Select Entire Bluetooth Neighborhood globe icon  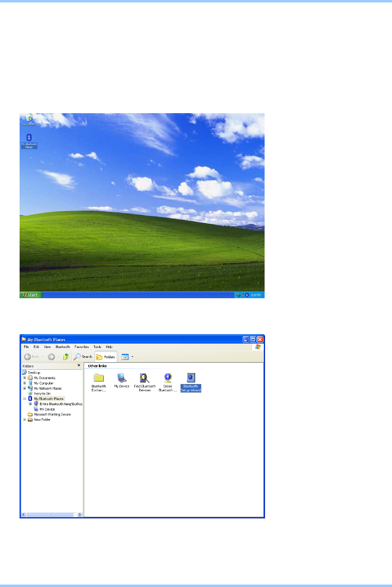pos(168,383)
